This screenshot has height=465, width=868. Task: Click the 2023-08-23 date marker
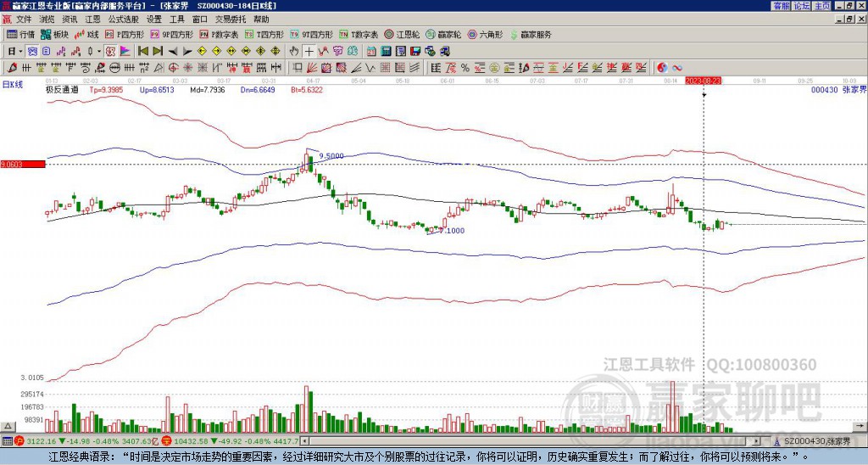[703, 81]
